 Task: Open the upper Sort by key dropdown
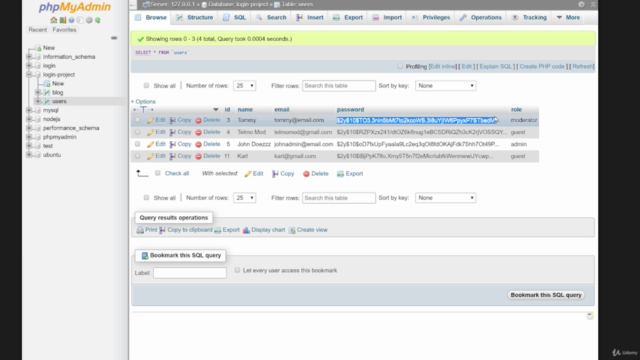445,86
